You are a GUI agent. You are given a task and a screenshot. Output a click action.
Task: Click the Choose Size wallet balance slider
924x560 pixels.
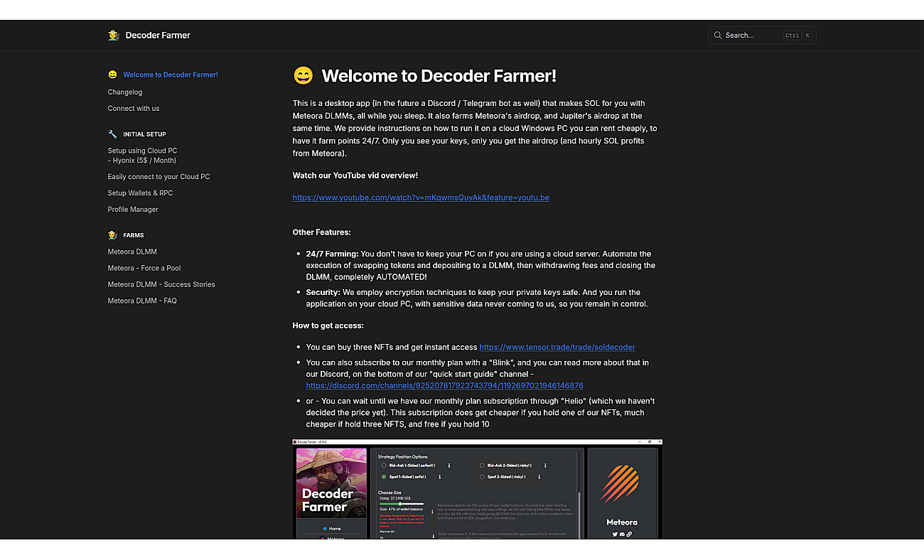pyautogui.click(x=402, y=504)
